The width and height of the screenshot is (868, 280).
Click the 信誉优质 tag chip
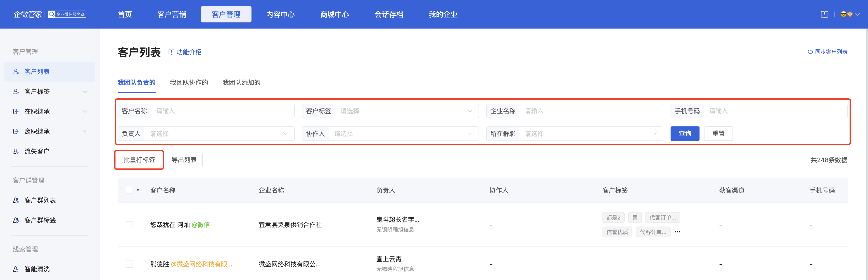click(617, 232)
